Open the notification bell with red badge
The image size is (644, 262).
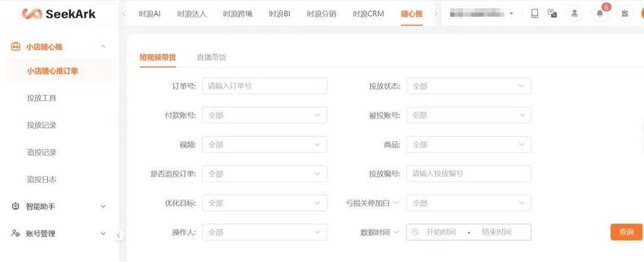(x=601, y=14)
